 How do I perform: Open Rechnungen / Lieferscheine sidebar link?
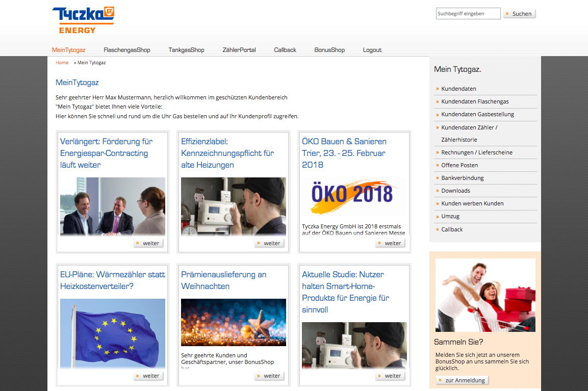click(x=477, y=152)
